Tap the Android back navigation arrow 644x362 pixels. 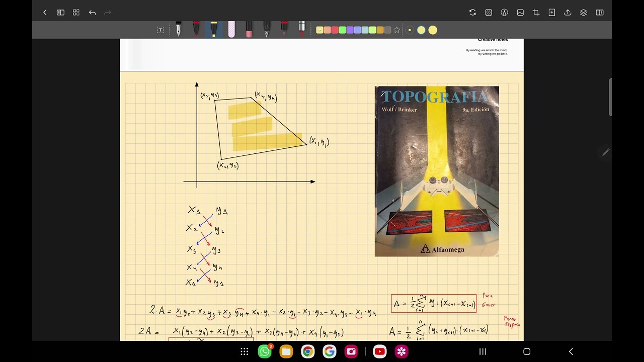click(x=571, y=351)
